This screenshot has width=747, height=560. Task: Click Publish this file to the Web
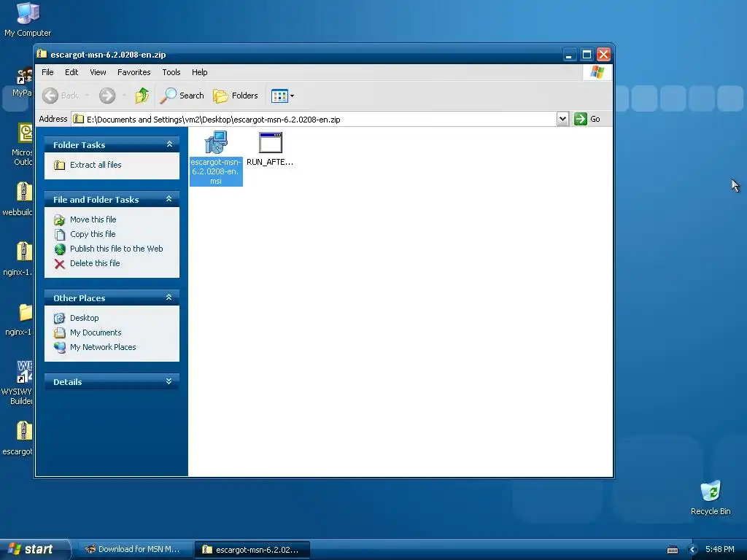[116, 249]
